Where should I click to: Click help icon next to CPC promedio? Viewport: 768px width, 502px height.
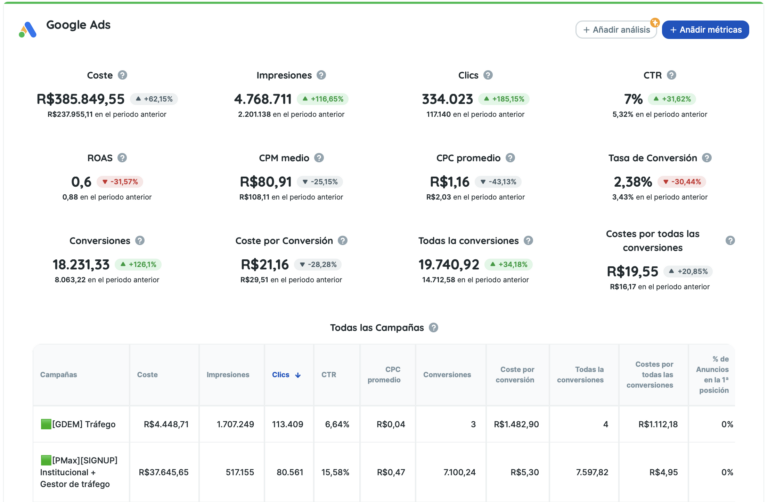(510, 158)
